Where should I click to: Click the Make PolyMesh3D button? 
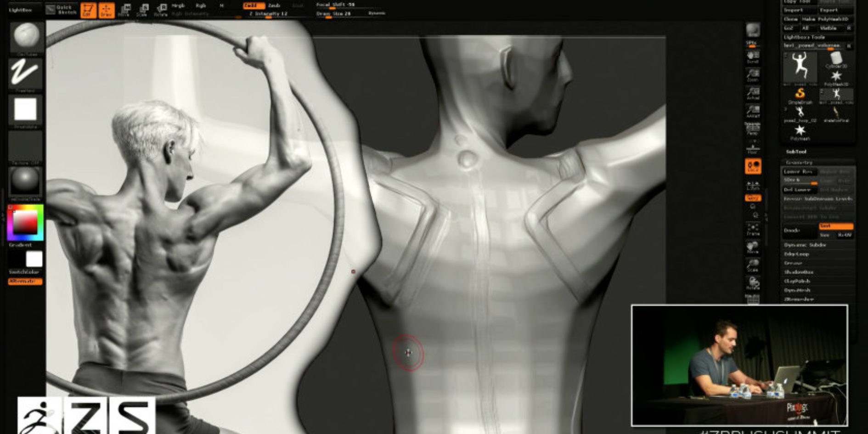(827, 19)
